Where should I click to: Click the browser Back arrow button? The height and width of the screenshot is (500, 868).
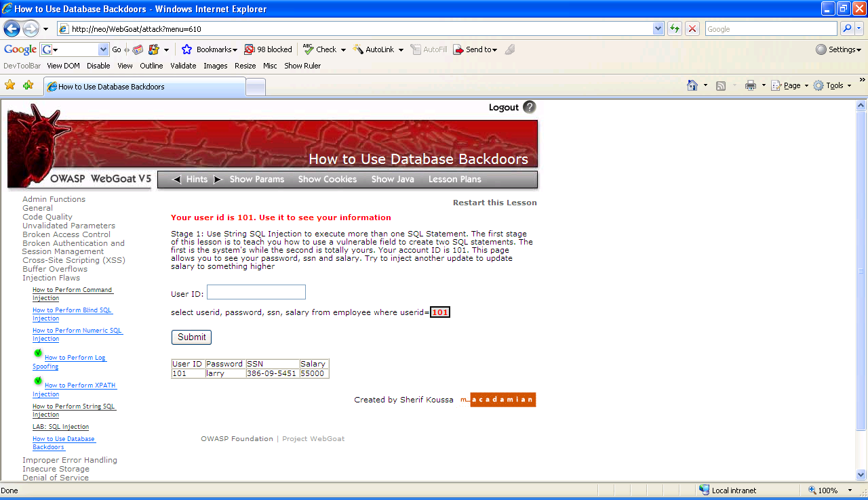click(12, 29)
